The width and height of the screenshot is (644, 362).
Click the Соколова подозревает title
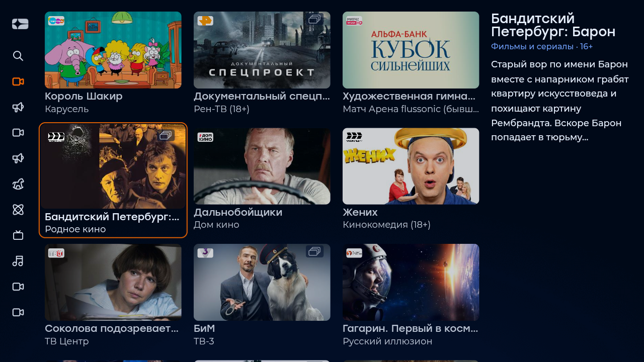coord(112,329)
